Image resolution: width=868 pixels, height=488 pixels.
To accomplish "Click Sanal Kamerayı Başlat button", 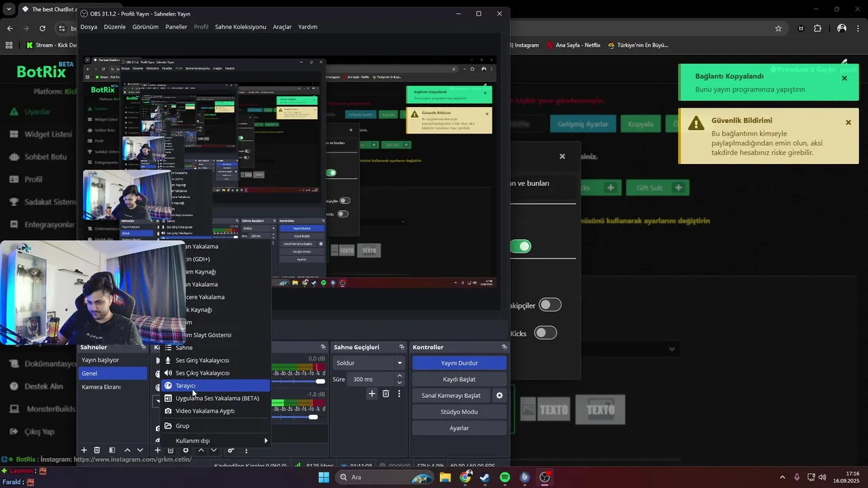I will pos(451,395).
